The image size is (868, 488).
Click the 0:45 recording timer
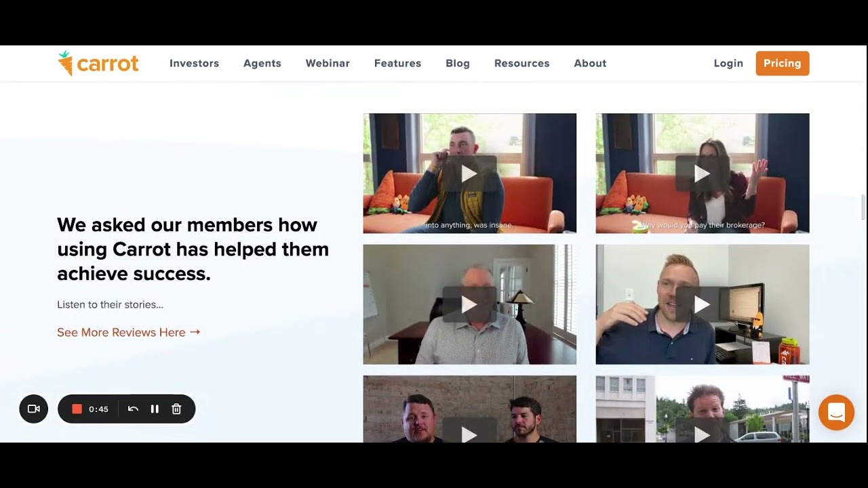(98, 409)
